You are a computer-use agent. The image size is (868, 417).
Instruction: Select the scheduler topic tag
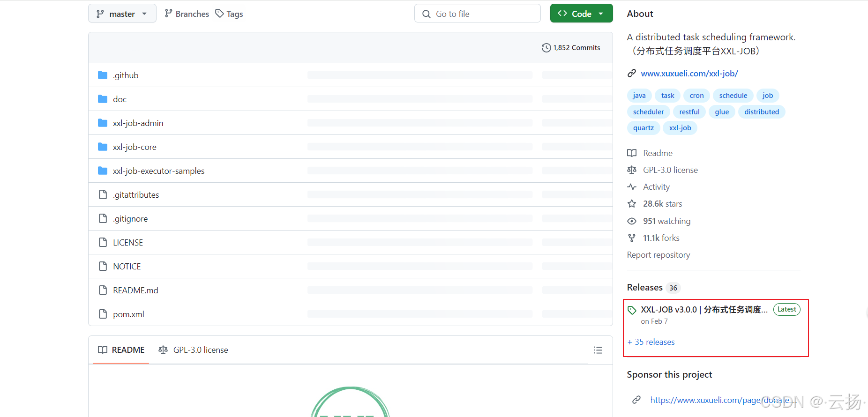[x=649, y=112]
